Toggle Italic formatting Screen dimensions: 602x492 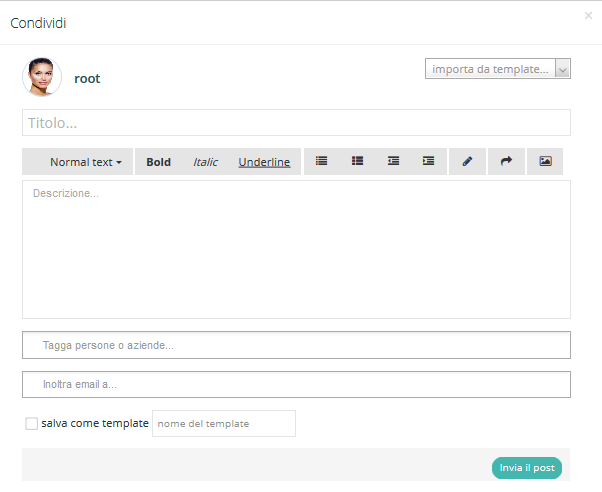(x=205, y=162)
